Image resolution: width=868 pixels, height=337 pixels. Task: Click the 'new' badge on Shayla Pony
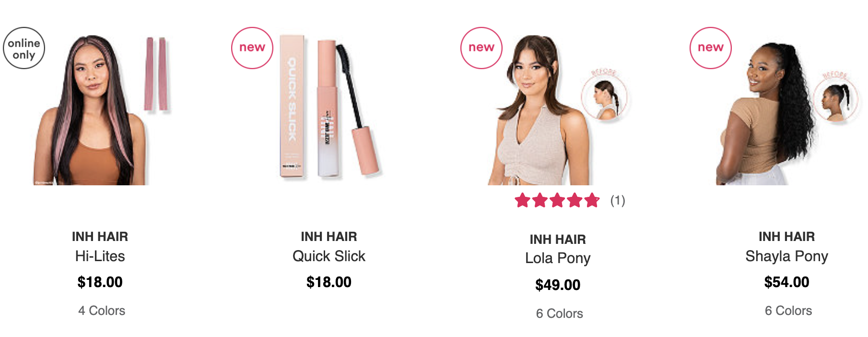tap(711, 48)
